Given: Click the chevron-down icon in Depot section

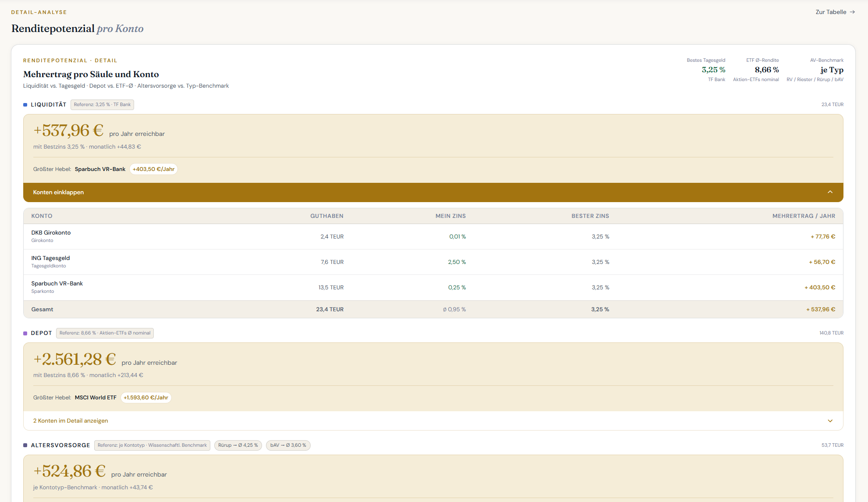Looking at the screenshot, I should (x=830, y=421).
